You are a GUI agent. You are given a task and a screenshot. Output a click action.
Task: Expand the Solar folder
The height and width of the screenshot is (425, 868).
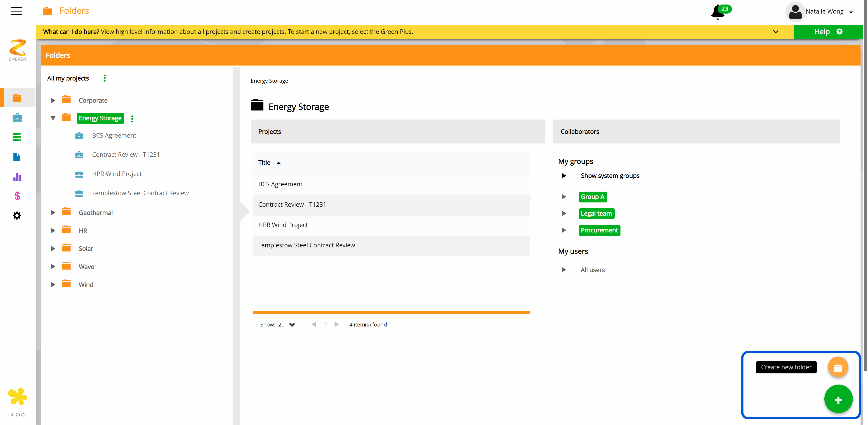click(53, 249)
